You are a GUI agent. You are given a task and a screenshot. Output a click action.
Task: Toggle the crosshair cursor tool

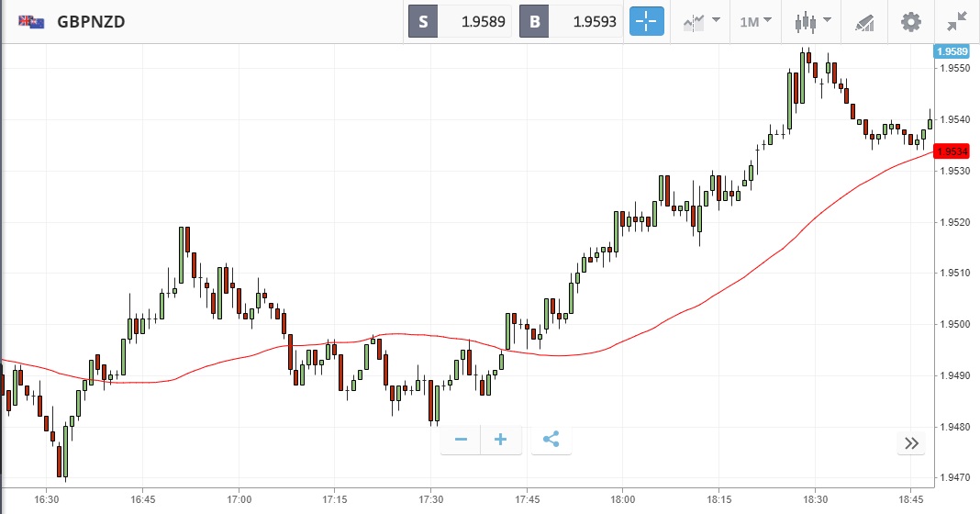tap(646, 21)
